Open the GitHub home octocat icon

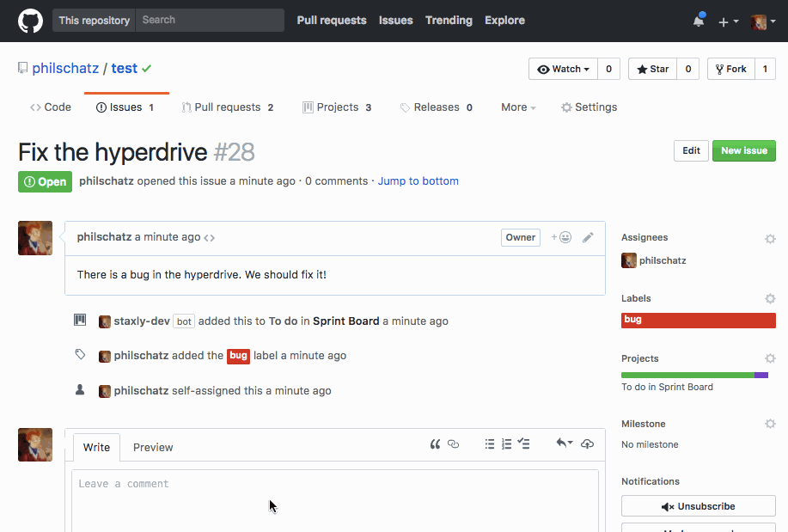30,19
